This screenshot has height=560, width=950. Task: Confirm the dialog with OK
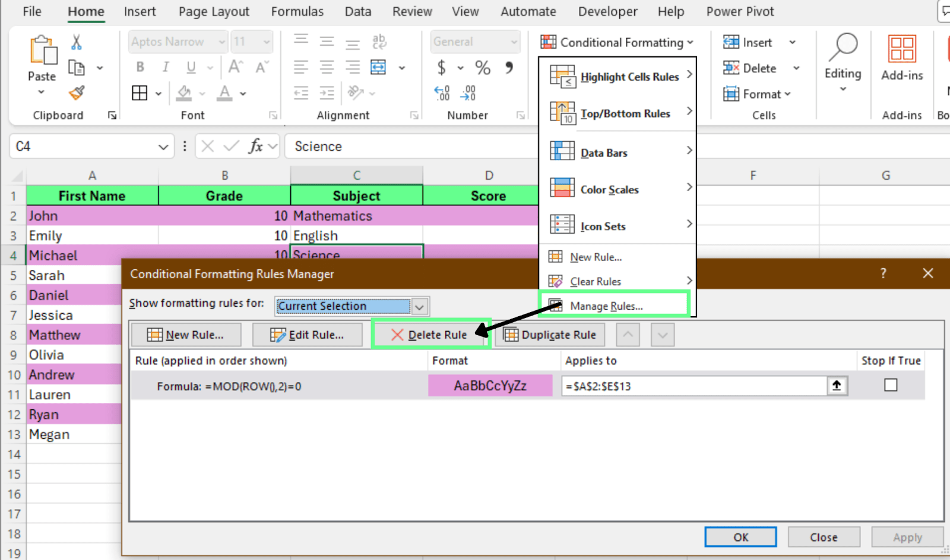pos(740,537)
